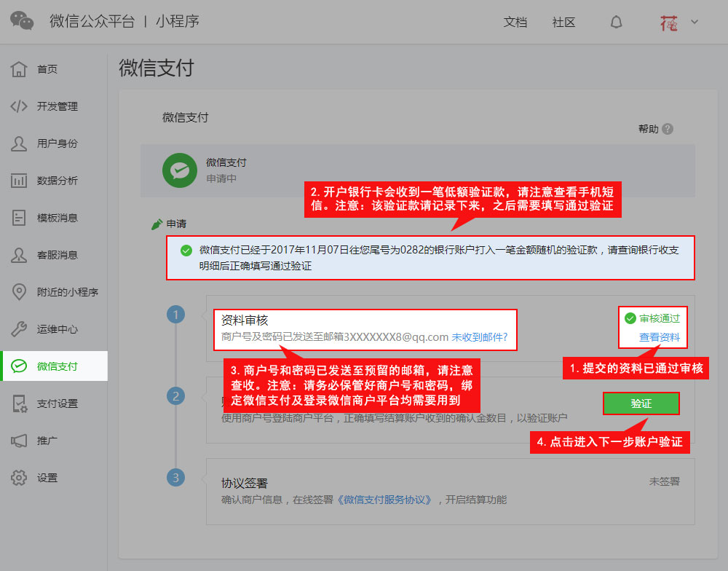
Task: Click the help question mark icon
Action: (x=668, y=129)
